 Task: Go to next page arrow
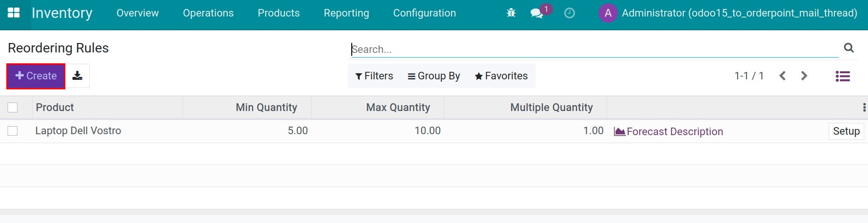click(804, 76)
